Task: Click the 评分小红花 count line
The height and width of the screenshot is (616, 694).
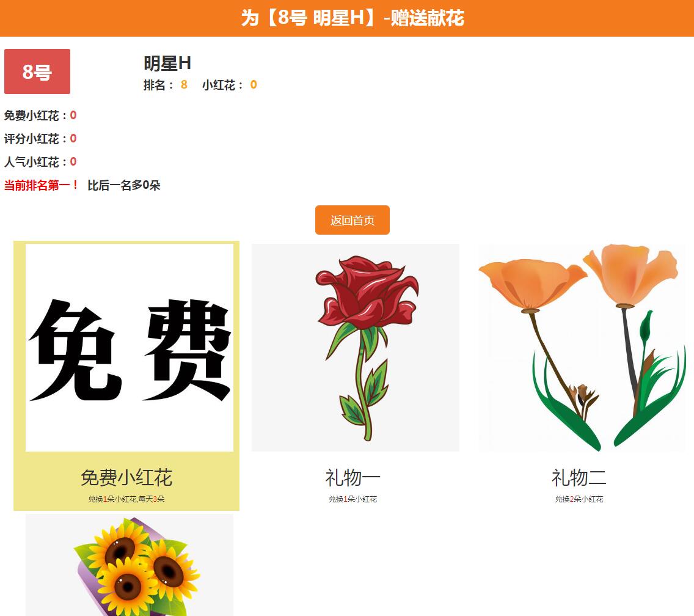Action: pyautogui.click(x=40, y=139)
